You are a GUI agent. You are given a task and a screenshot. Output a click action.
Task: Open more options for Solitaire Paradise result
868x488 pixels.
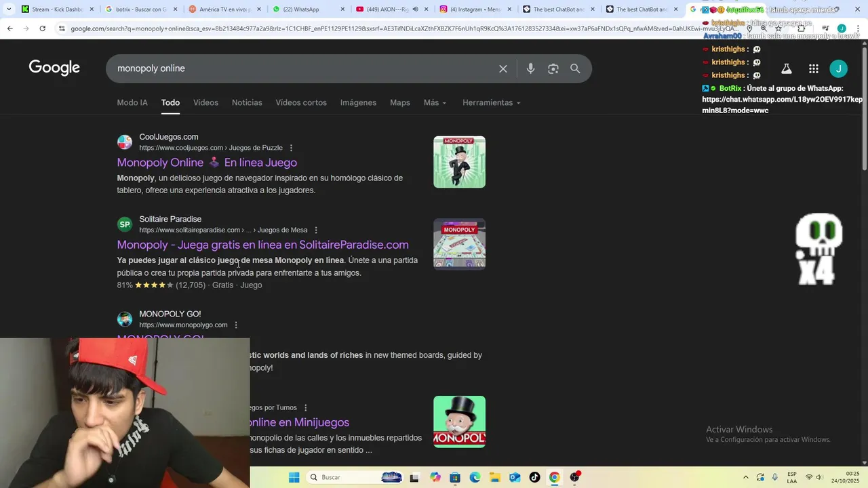[x=316, y=230]
